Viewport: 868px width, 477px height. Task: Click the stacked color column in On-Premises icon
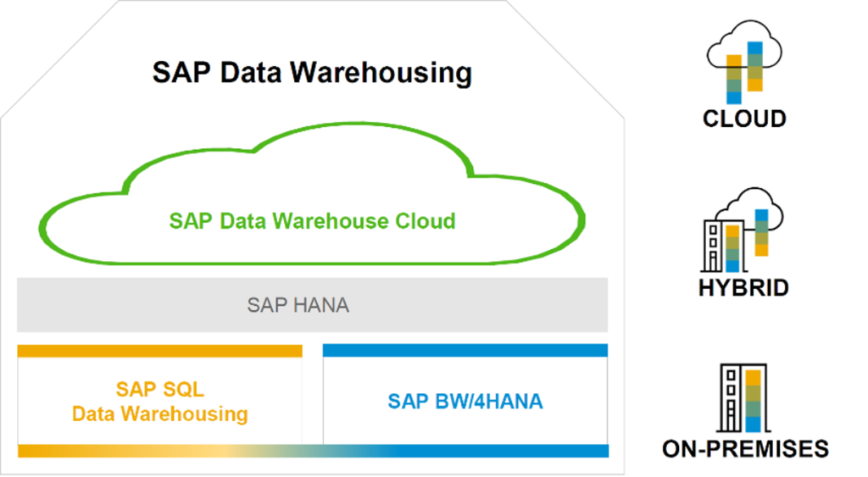pos(753,402)
